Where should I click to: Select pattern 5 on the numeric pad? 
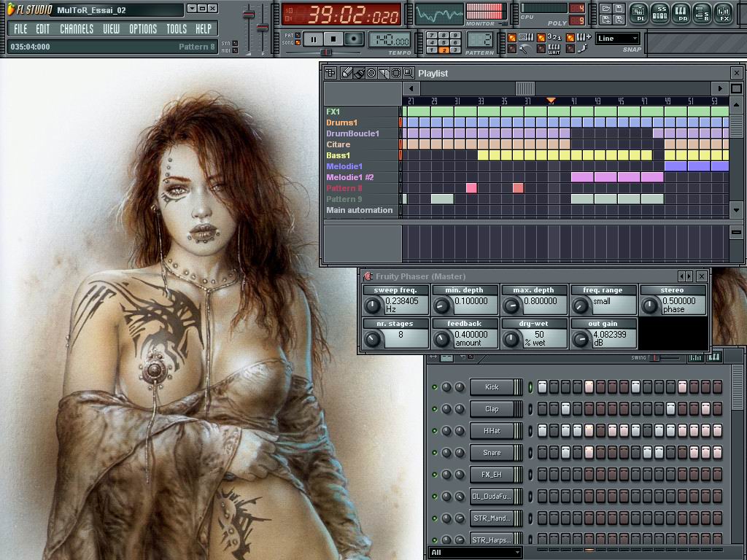444,42
